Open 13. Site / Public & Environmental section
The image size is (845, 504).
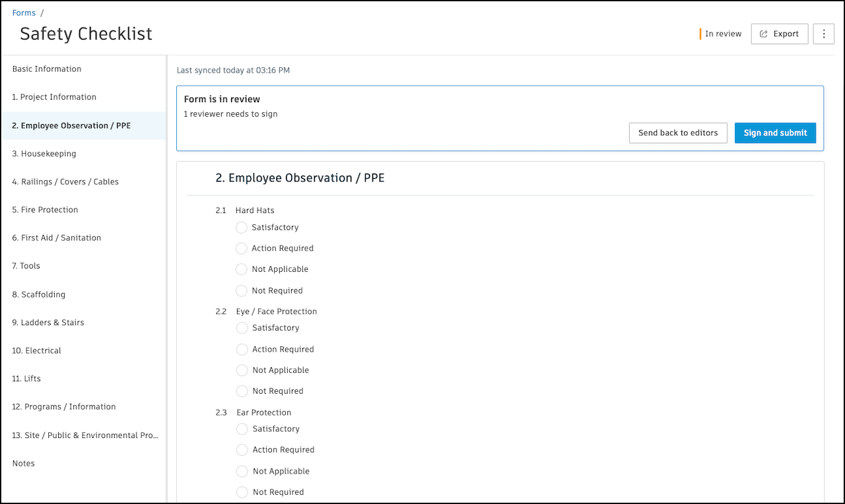84,435
